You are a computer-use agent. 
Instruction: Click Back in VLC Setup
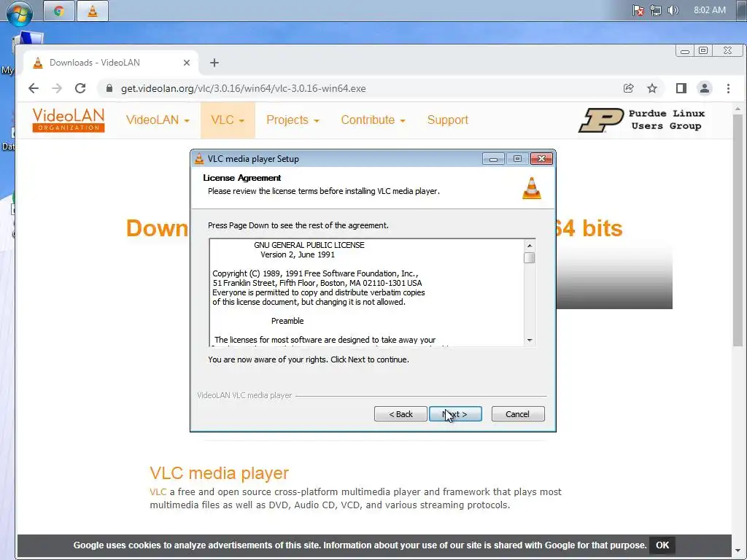point(400,414)
